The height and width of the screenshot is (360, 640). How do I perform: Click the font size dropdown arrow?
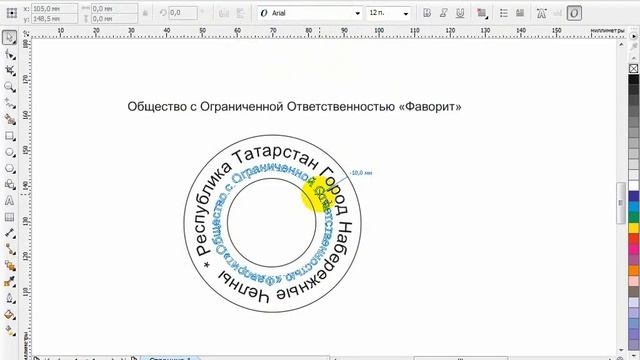[x=405, y=13]
